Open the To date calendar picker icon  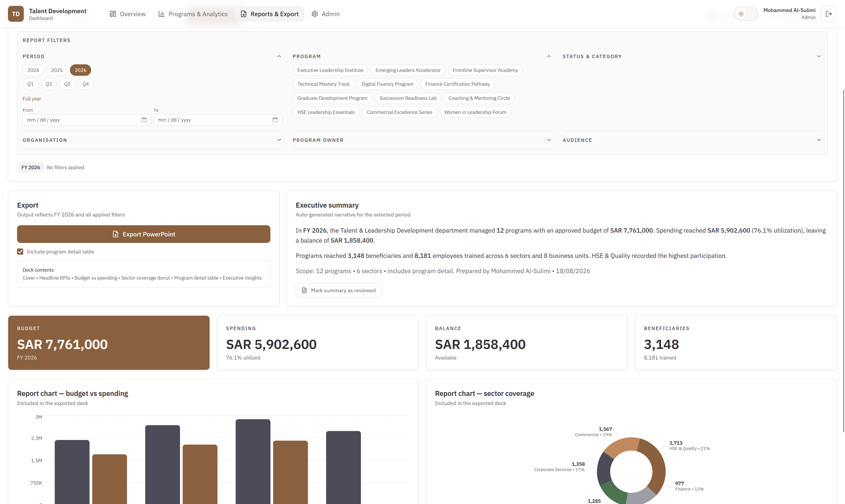(275, 120)
